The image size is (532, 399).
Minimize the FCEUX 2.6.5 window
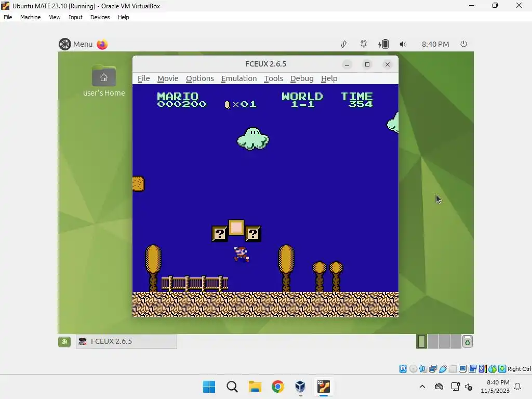(x=347, y=64)
